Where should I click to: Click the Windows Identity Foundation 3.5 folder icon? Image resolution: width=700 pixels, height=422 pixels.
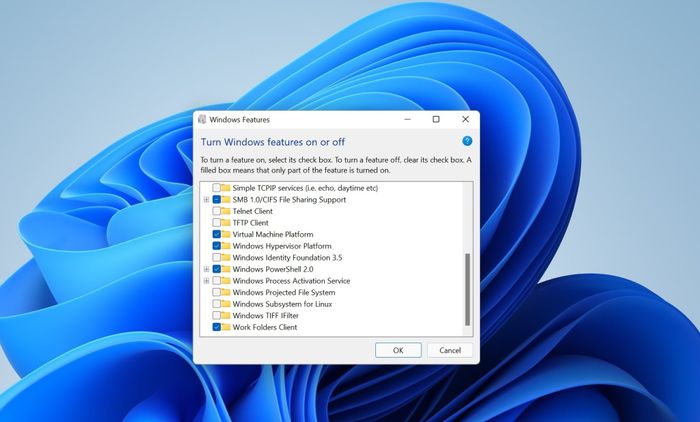click(x=226, y=257)
